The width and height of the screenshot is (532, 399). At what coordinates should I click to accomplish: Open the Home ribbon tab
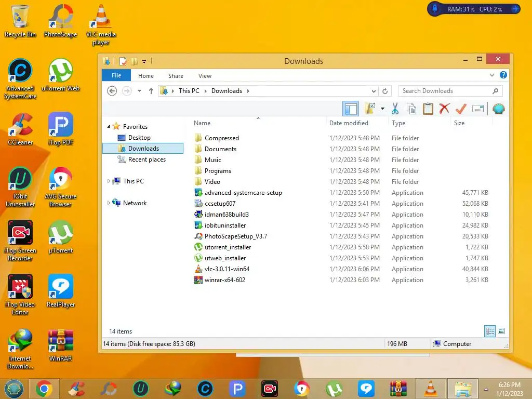click(146, 76)
